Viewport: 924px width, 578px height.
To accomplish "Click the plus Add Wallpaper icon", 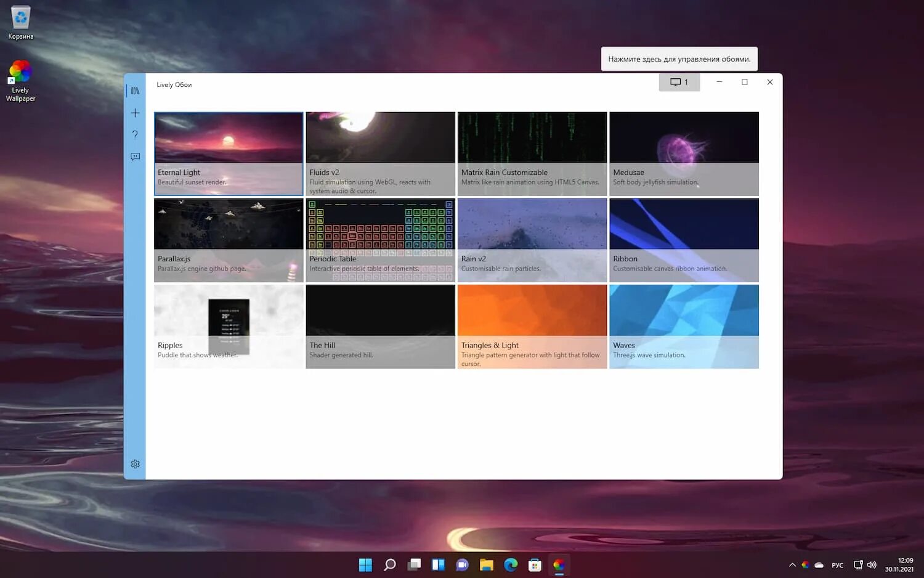I will [135, 113].
